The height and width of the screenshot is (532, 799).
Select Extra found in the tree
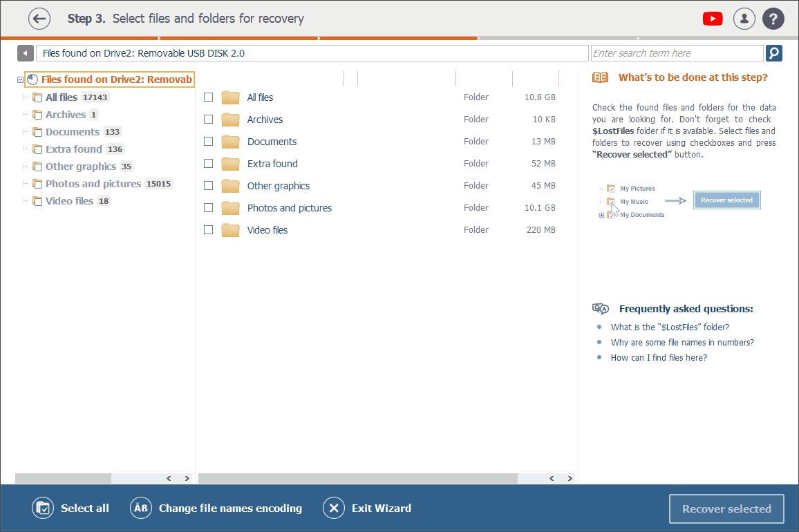tap(73, 149)
